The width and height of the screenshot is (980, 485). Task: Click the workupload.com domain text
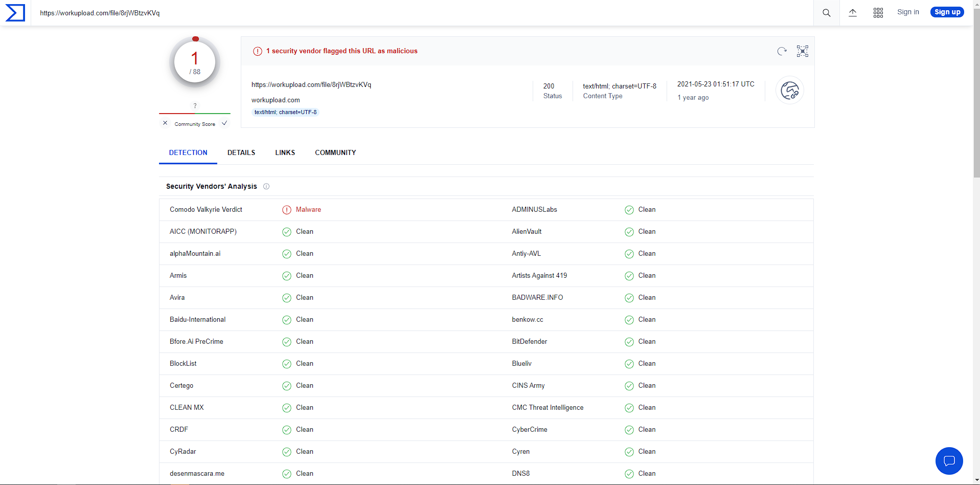276,100
